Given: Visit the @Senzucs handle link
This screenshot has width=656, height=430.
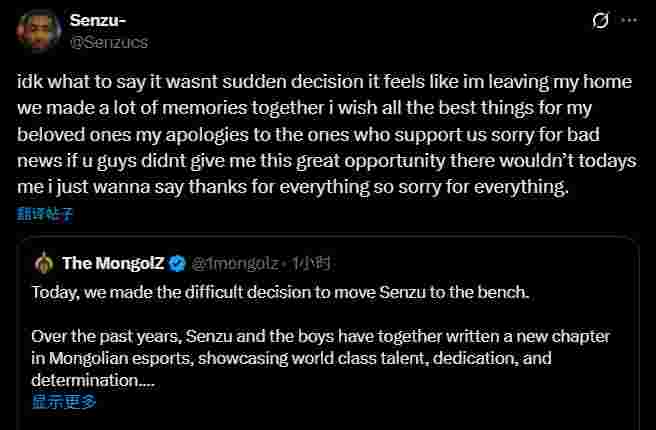Looking at the screenshot, I should (111, 42).
